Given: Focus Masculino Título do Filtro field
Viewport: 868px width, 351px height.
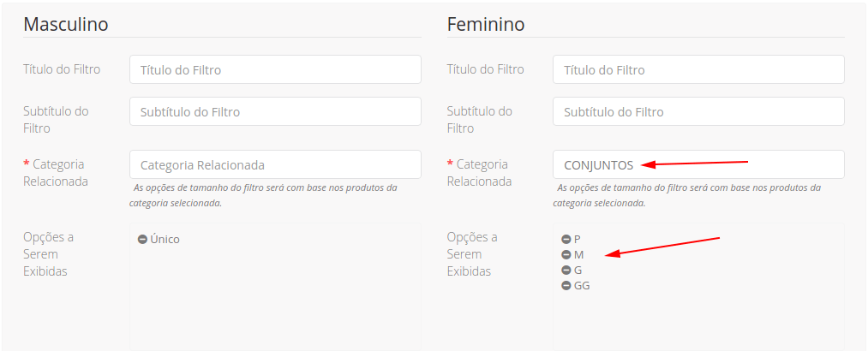Looking at the screenshot, I should pyautogui.click(x=275, y=69).
